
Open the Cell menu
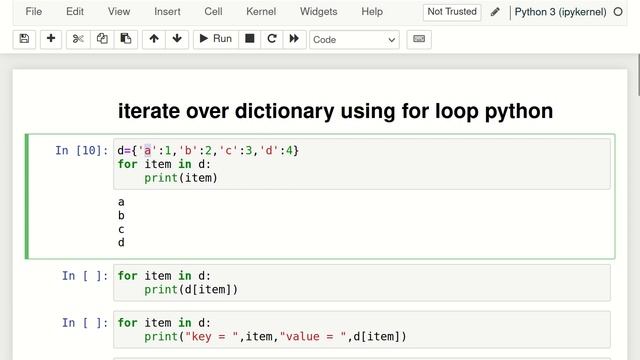click(213, 12)
